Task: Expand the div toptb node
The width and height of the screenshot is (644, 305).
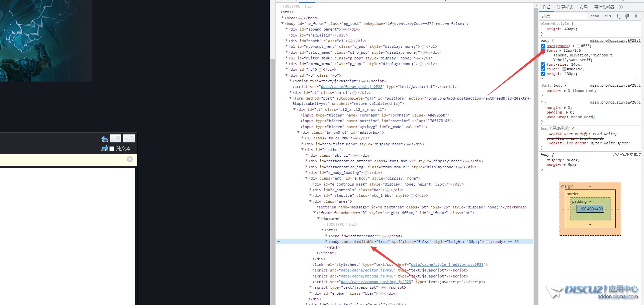Action: [286, 41]
